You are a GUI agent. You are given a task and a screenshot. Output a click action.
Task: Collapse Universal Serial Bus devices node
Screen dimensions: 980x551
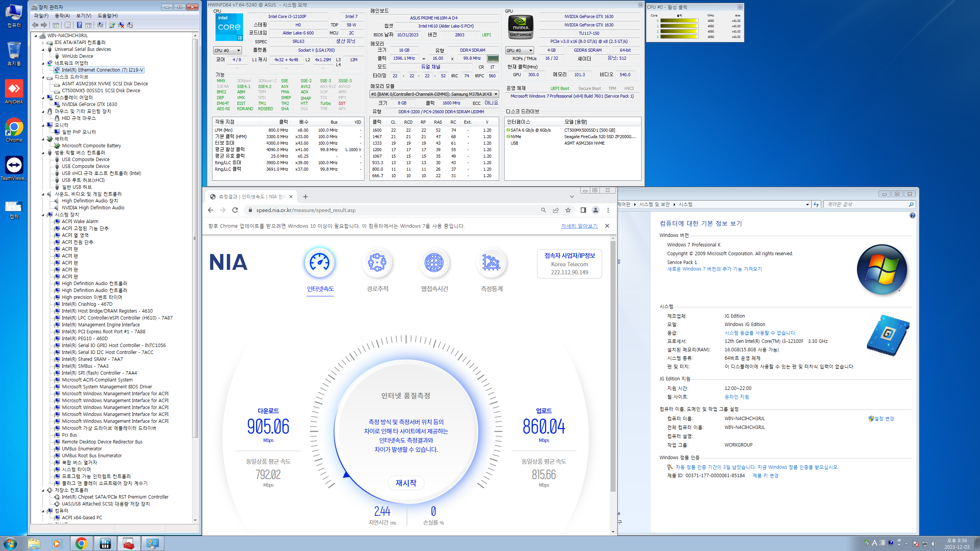[43, 49]
